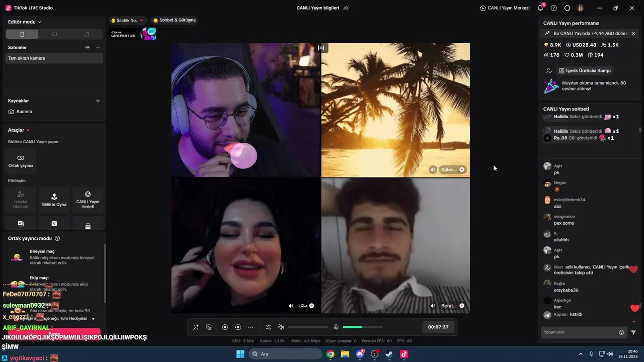
Task: Click the 178 new followers stat
Action: point(551,55)
